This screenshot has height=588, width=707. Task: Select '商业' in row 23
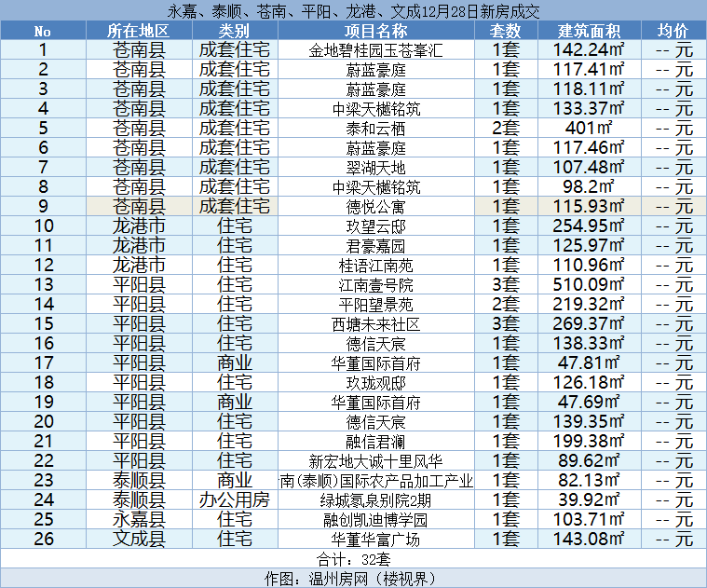(x=234, y=480)
